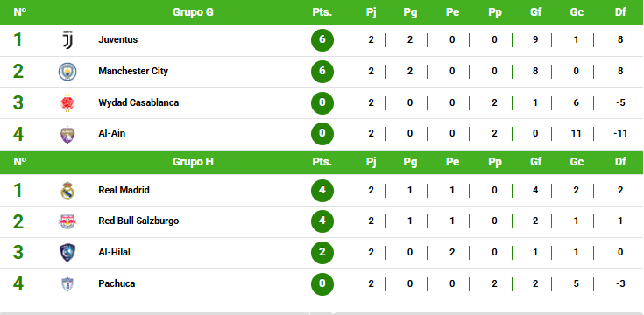
Task: Click the Gf column header in Grupo G
Action: coord(535,12)
